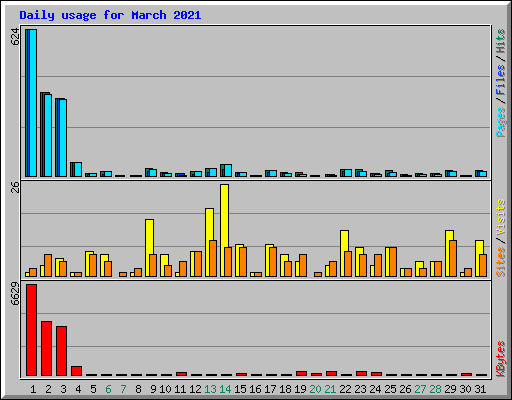Click the Pages legend label

tap(501, 122)
